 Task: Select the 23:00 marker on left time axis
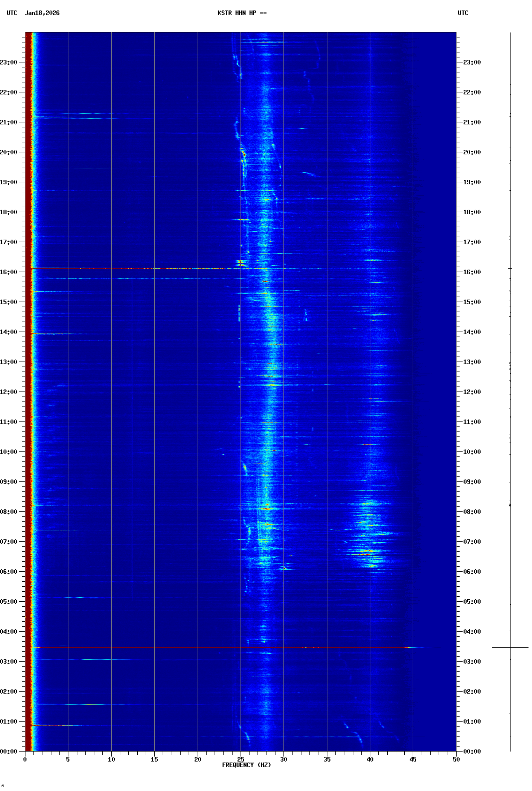(9, 62)
